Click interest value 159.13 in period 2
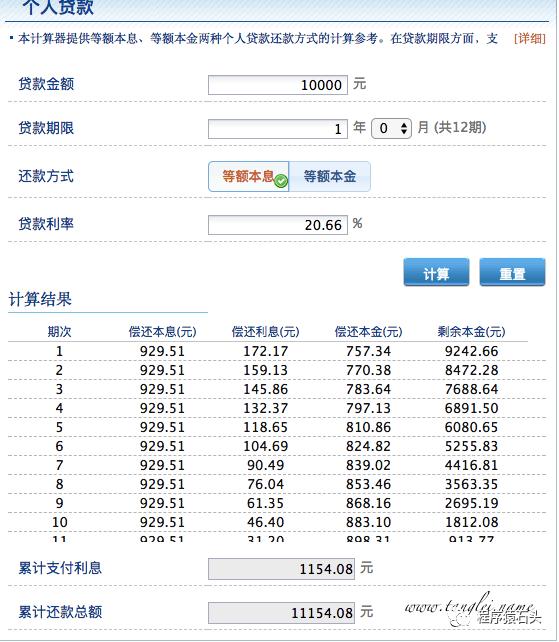The height and width of the screenshot is (642, 559). coord(265,370)
